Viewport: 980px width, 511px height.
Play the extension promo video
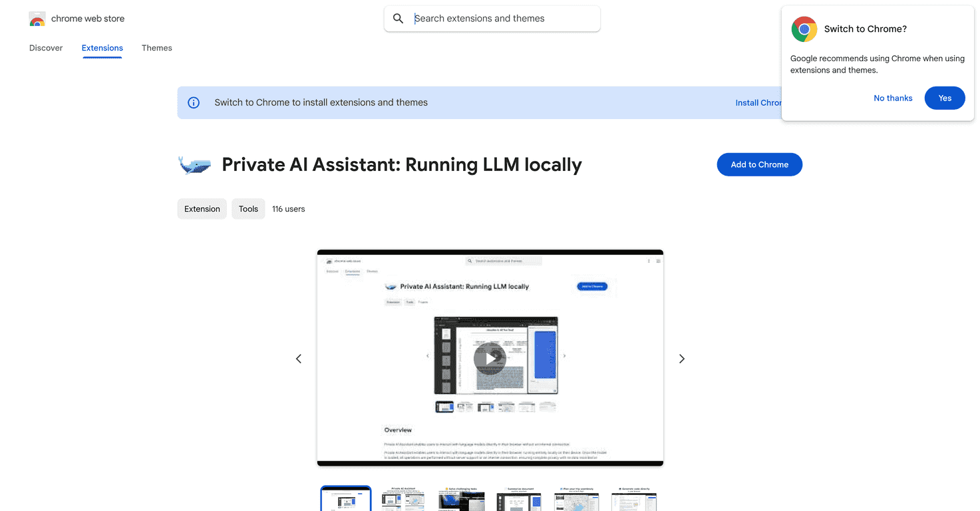tap(490, 358)
